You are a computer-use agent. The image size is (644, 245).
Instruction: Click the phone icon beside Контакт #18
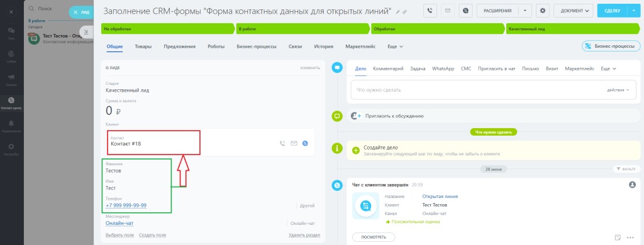tap(282, 143)
